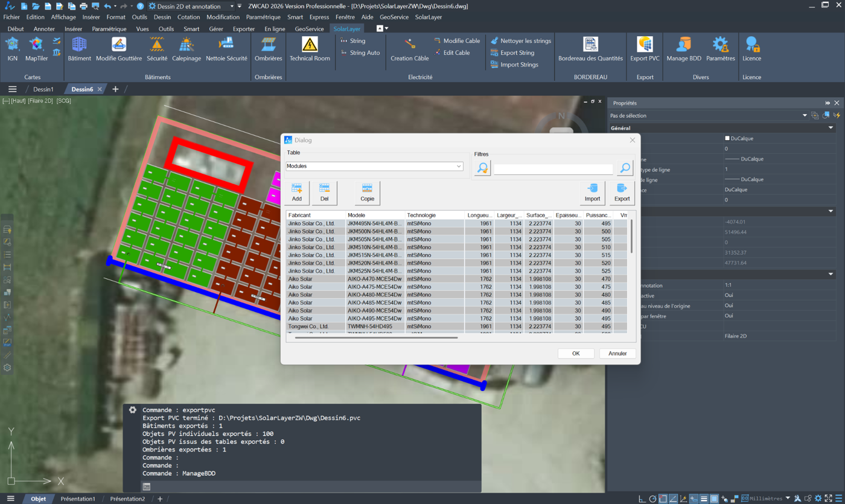Screen dimensions: 845x504
Task: Select the AIKO-A470-MCE54Dw model row
Action: (458, 279)
